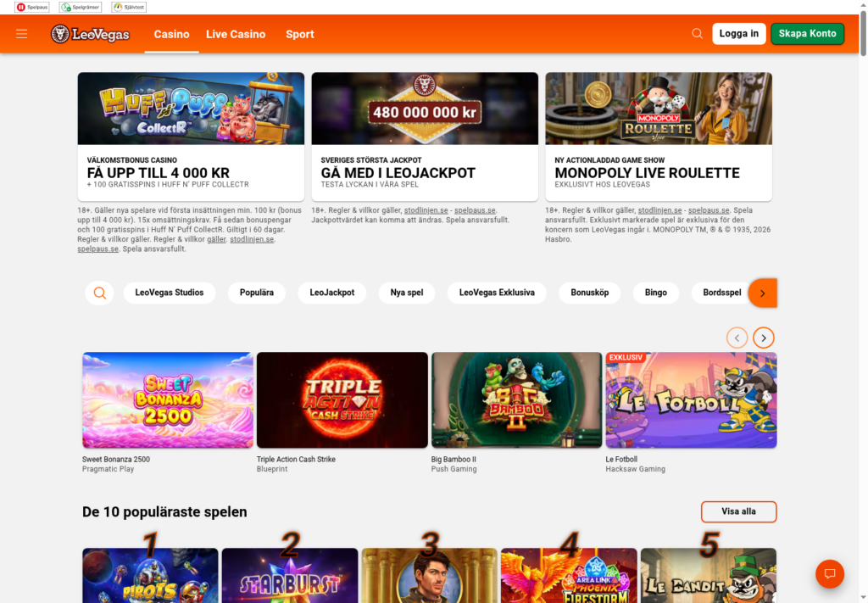The height and width of the screenshot is (603, 868).
Task: Open the Självtest icon in top bar
Action: (129, 7)
